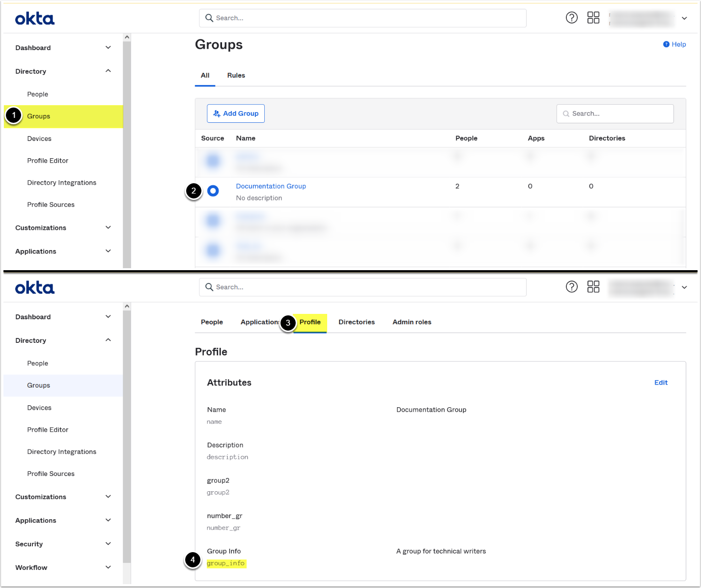Click Edit in the Attributes section
701x588 pixels.
(661, 383)
